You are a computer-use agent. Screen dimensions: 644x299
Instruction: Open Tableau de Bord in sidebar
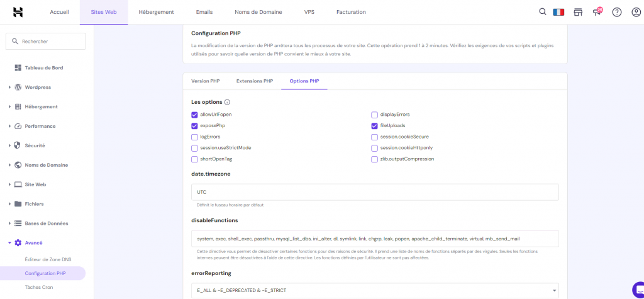(x=43, y=67)
